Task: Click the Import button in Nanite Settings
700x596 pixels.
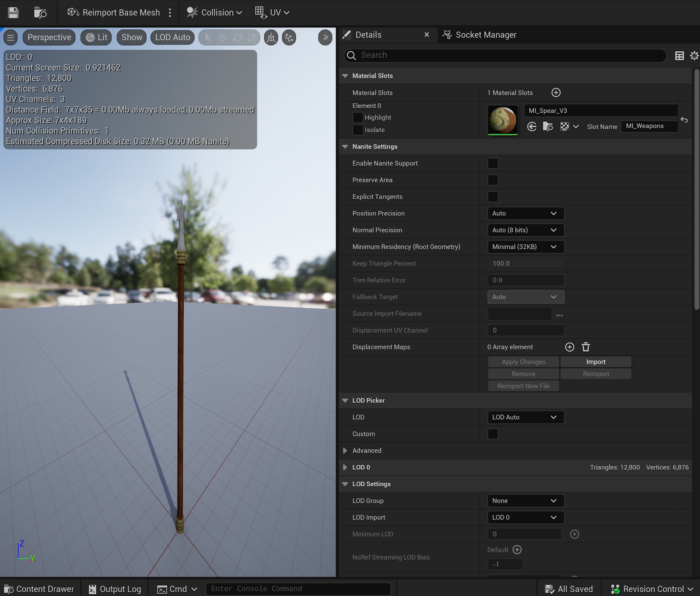Action: 596,362
